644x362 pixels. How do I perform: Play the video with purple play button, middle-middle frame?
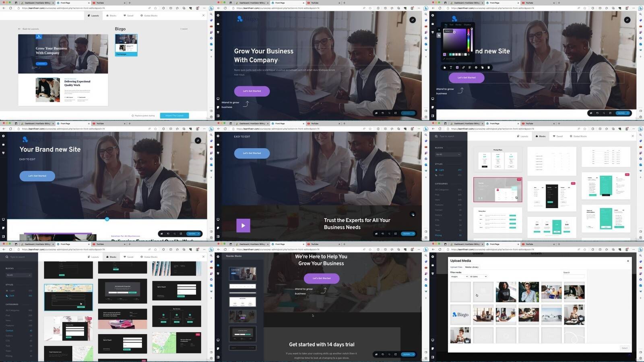[243, 225]
